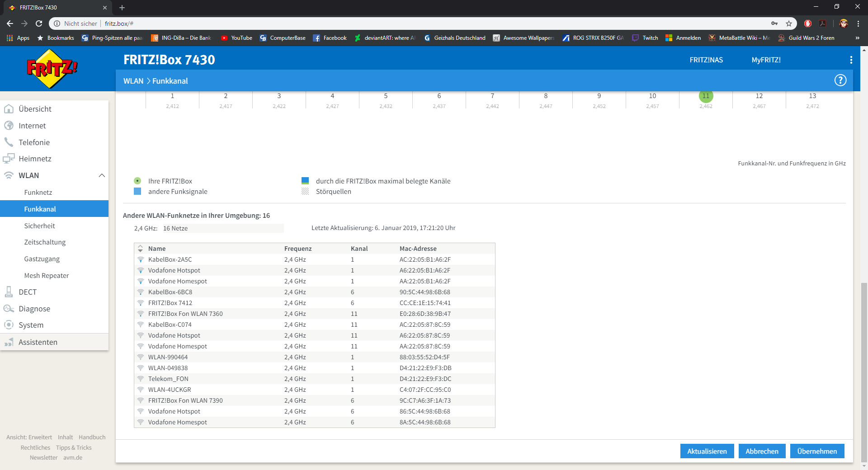The height and width of the screenshot is (470, 868).
Task: Click the WLAN wifi icon in sidebar
Action: coord(9,175)
